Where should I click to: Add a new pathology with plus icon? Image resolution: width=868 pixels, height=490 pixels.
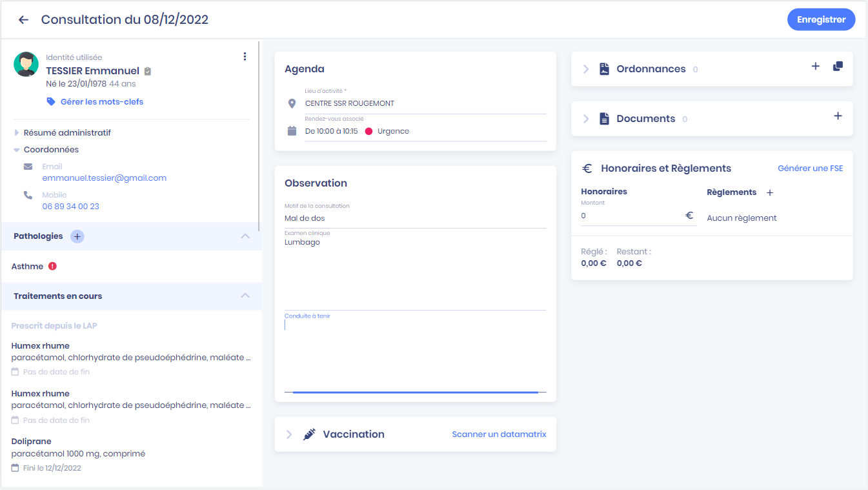(x=77, y=236)
